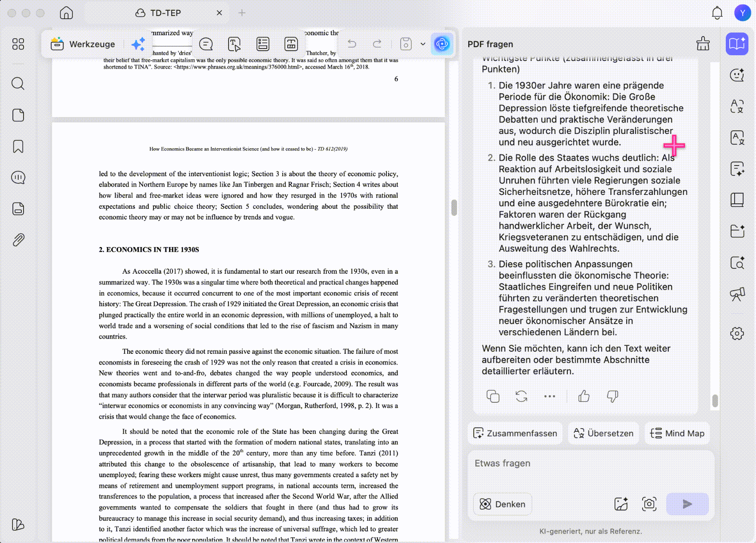Select the organize pages tool in toolbar
The width and height of the screenshot is (756, 543).
(x=291, y=44)
